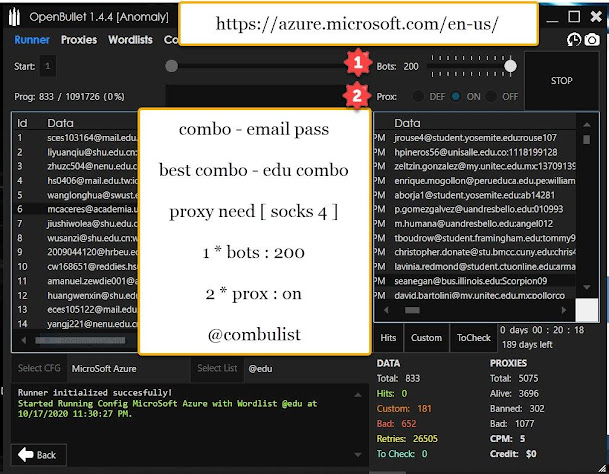Click the MicroSoft Azure config name
609x474 pixels.
pyautogui.click(x=104, y=369)
